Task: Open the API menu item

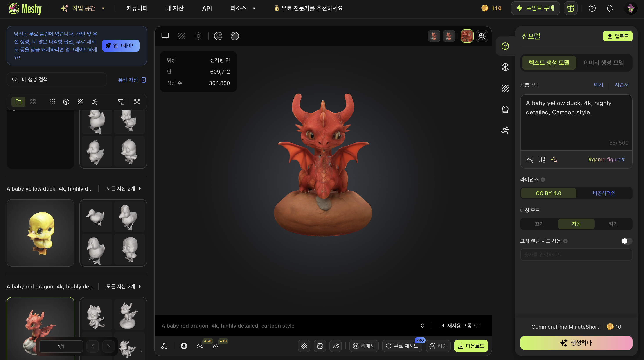Action: (x=207, y=8)
